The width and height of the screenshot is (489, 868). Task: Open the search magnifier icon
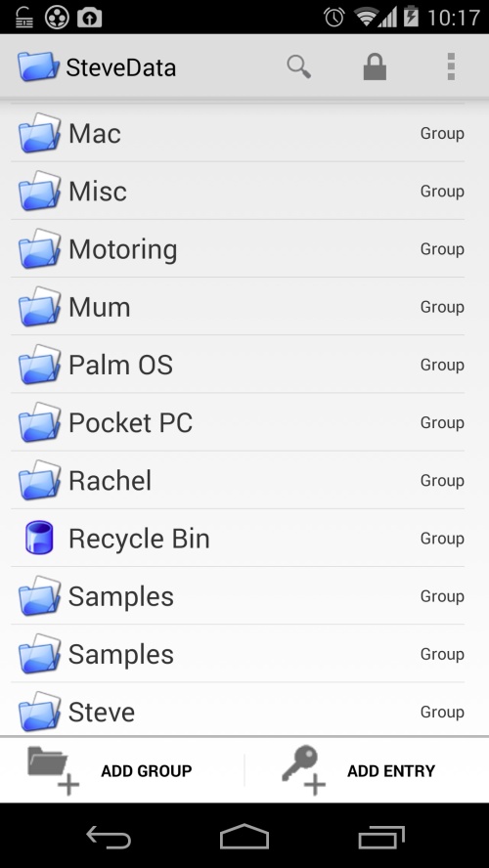(x=298, y=67)
